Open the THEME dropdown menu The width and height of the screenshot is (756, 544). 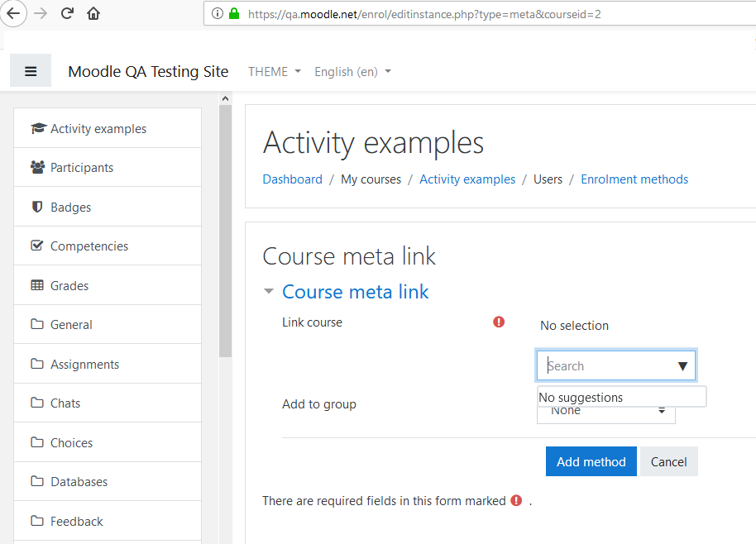[x=275, y=72]
